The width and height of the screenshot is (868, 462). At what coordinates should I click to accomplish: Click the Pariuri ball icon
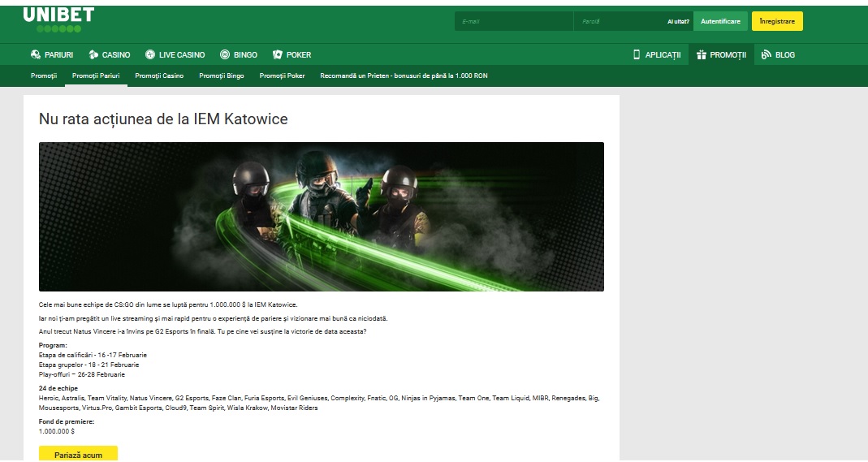[36, 54]
